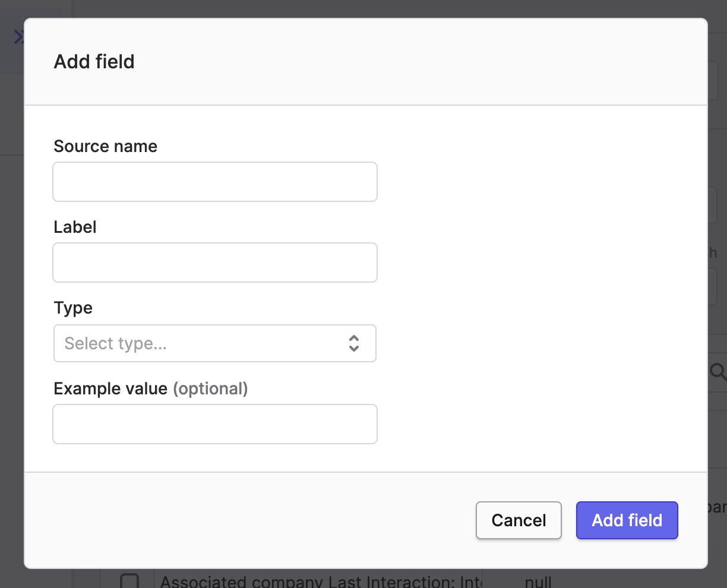Expand the sidebar with the double-chevron icon
This screenshot has height=588, width=727.
(18, 37)
